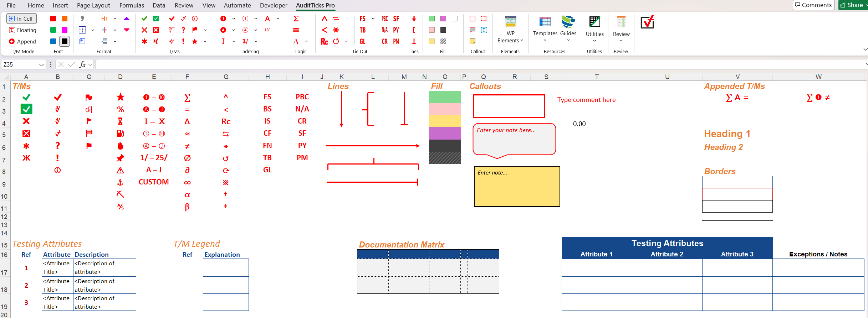Image resolution: width=868 pixels, height=318 pixels.
Task: Insert green check tickmark from ribbon
Action: (144, 19)
